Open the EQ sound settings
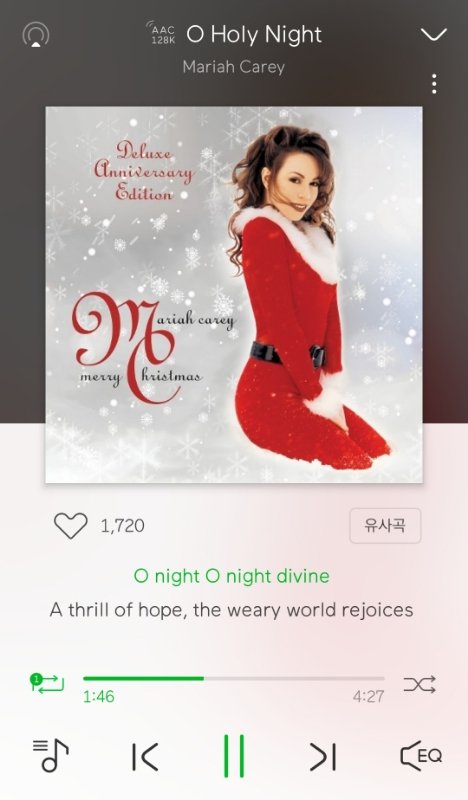 pos(421,756)
